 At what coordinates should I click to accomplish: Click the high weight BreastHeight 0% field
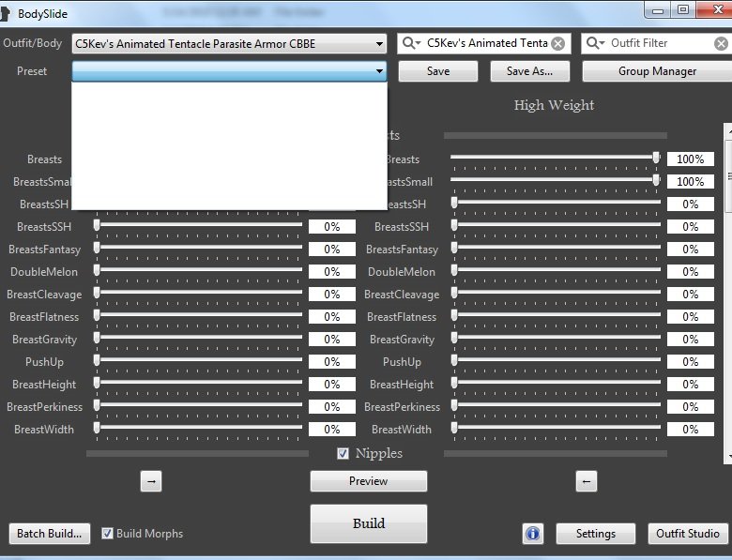pyautogui.click(x=690, y=384)
